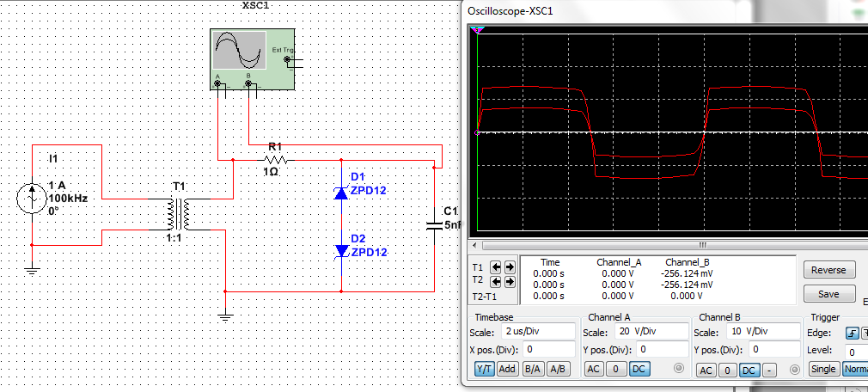
Task: Select transformer T1 in schematic
Action: pyautogui.click(x=179, y=214)
